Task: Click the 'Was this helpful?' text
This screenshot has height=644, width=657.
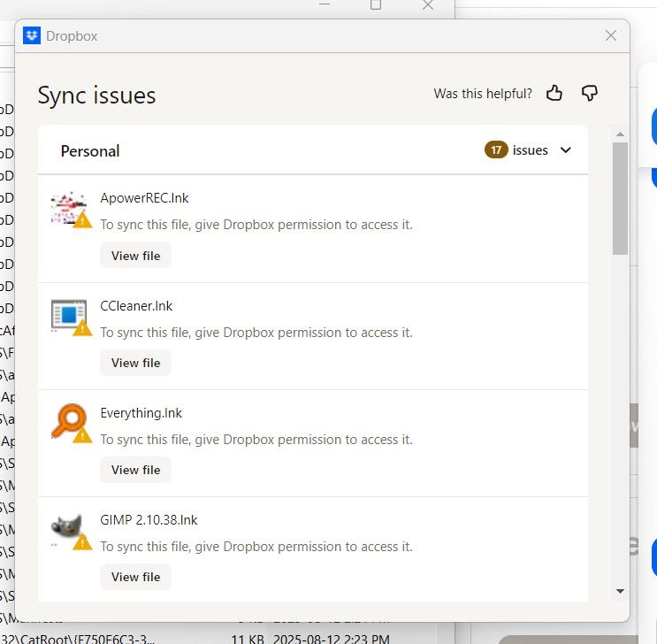Action: 483,93
